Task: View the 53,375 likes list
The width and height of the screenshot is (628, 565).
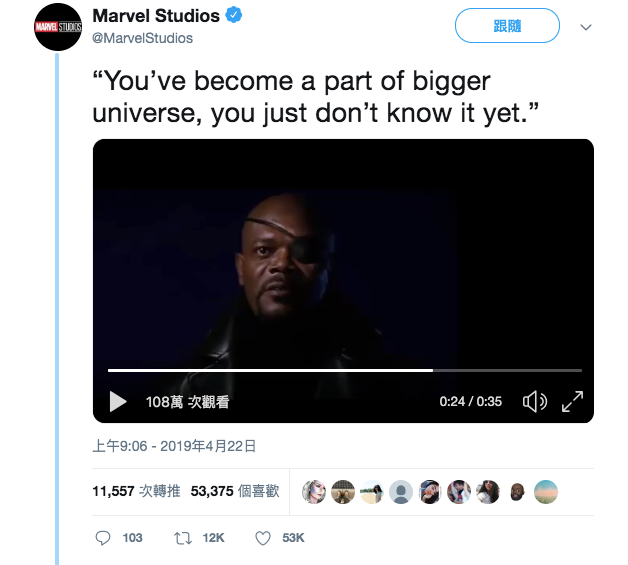Action: pyautogui.click(x=234, y=491)
